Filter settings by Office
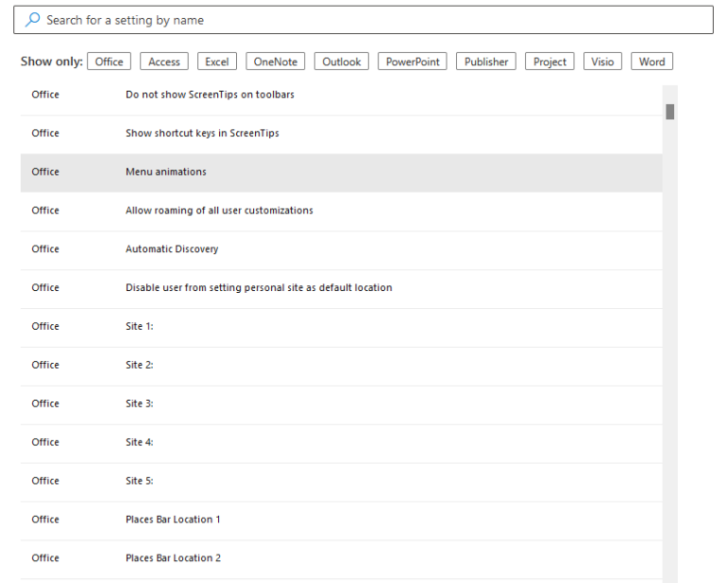The width and height of the screenshot is (728, 583). pyautogui.click(x=109, y=62)
